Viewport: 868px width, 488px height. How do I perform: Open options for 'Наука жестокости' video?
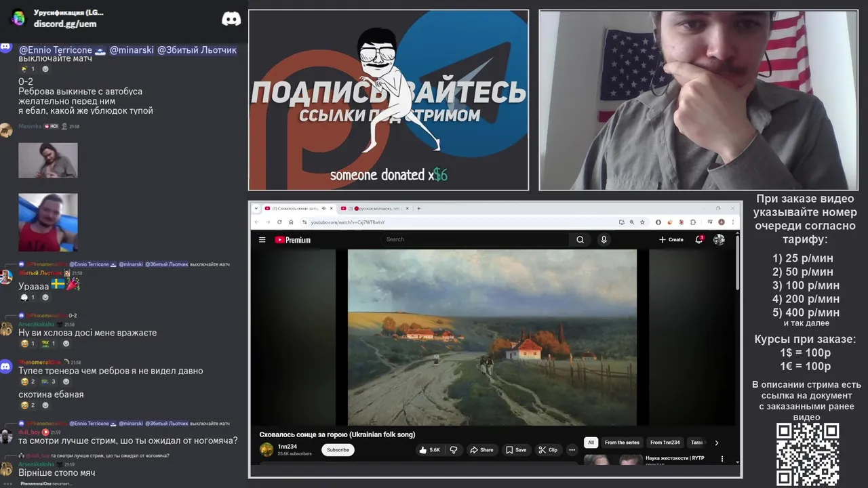(x=722, y=459)
